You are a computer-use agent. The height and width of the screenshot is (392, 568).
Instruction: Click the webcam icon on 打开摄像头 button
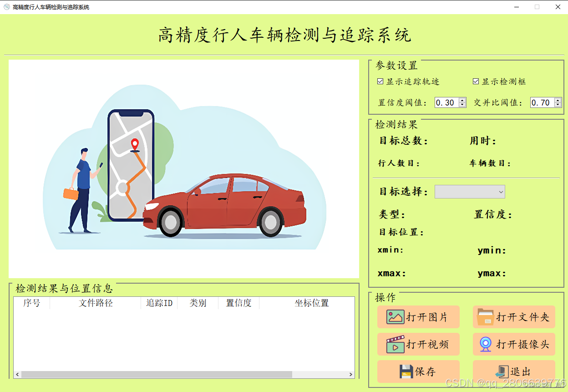[x=486, y=344]
